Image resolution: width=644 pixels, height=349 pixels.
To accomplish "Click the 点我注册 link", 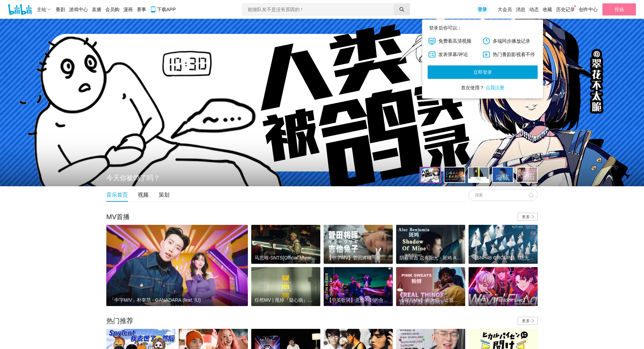I will [495, 88].
